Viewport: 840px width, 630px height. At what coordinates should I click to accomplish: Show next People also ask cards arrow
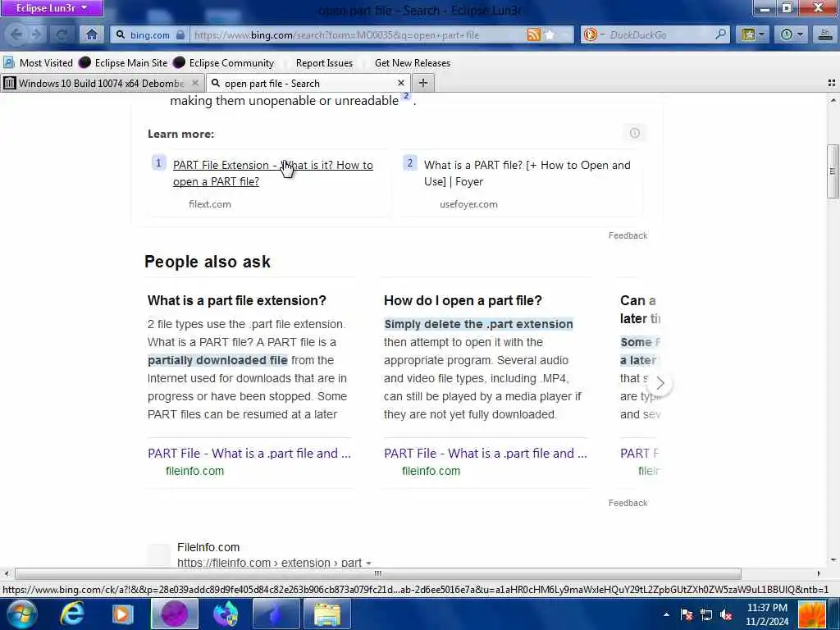(660, 384)
